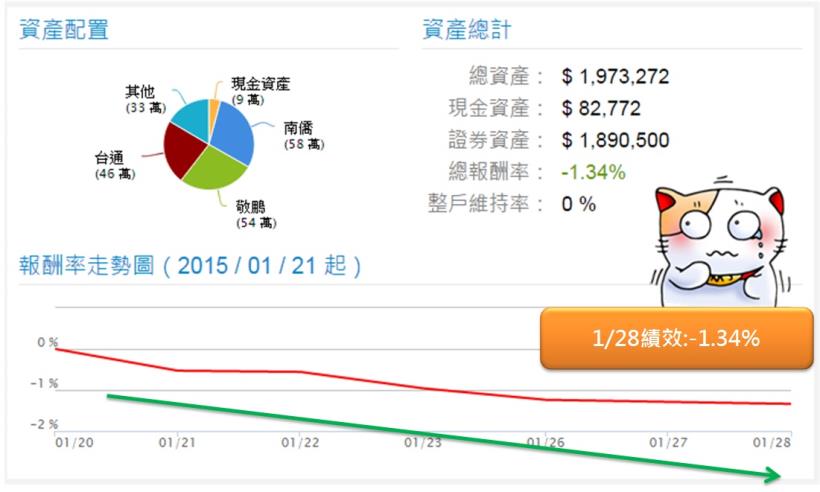The width and height of the screenshot is (820, 492).
Task: Click the 01/20 date on chart axis
Action: point(74,443)
